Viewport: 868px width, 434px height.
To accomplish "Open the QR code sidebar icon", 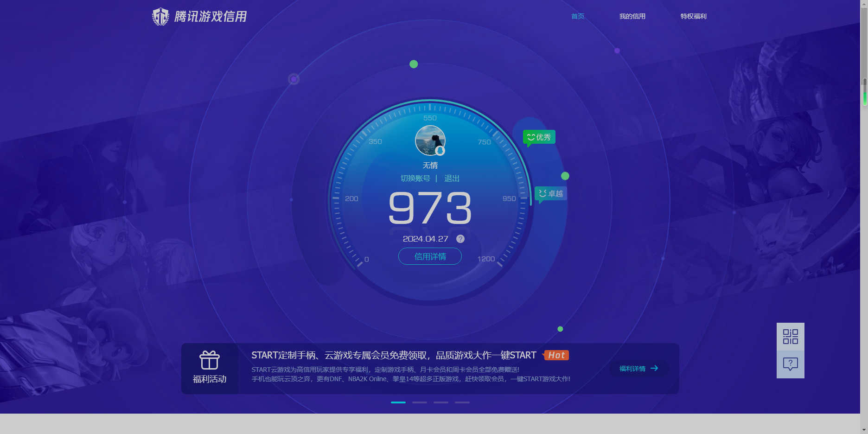I will tap(791, 337).
